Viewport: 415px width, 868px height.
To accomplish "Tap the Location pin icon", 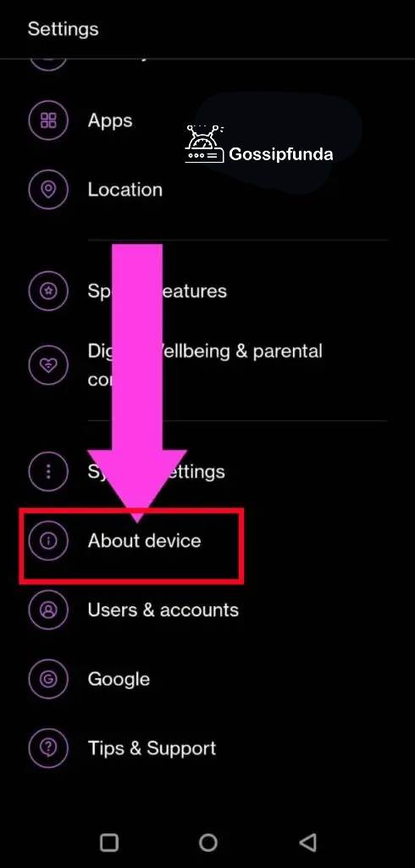I will 48,190.
